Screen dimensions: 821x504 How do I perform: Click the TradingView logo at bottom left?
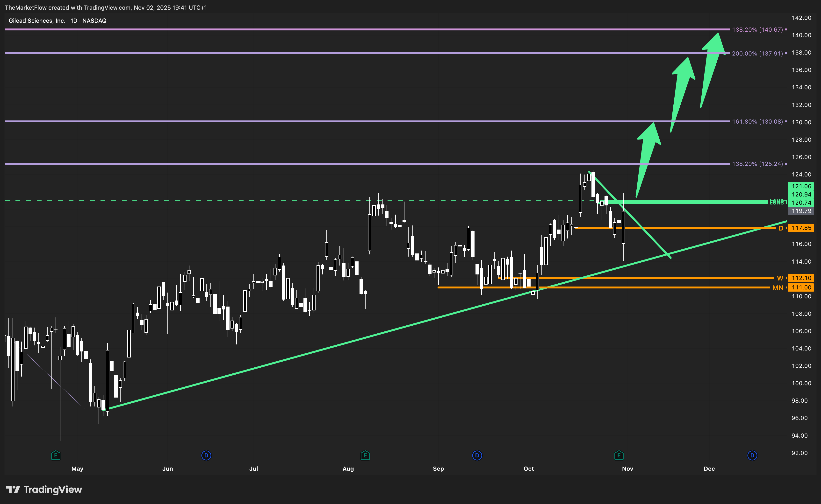pyautogui.click(x=44, y=489)
